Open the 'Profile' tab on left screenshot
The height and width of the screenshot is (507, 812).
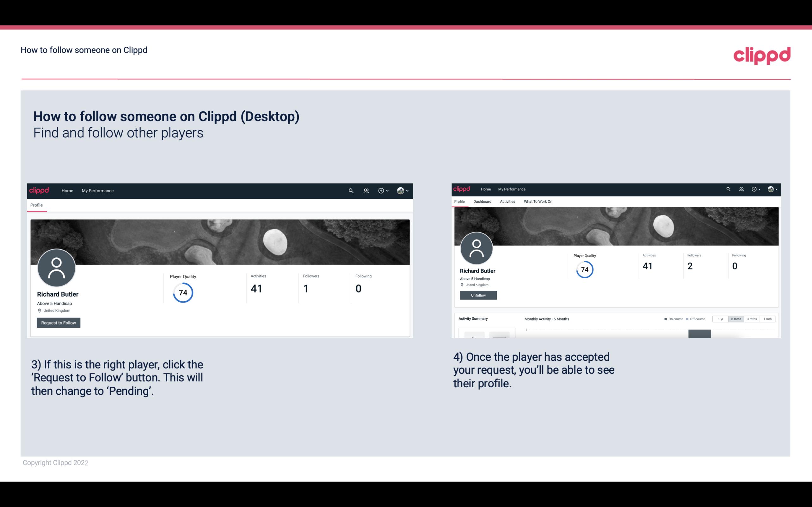coord(36,205)
